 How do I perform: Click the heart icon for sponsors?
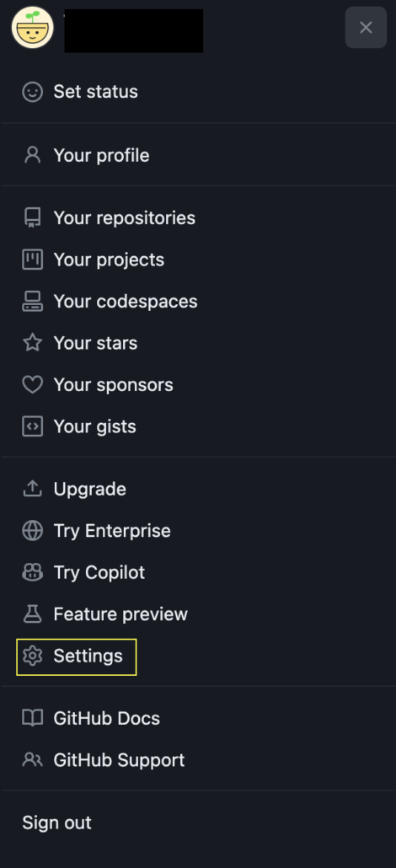coord(32,385)
